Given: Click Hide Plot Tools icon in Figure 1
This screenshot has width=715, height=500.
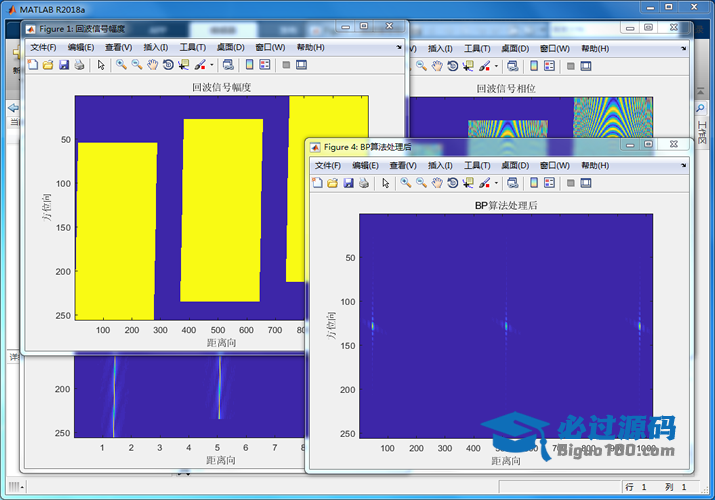Looking at the screenshot, I should (x=286, y=65).
